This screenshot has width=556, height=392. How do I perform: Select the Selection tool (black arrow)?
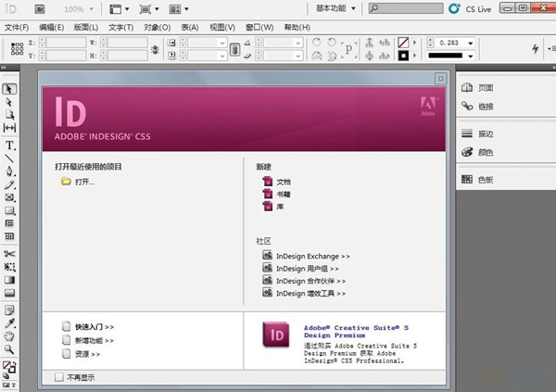point(9,89)
